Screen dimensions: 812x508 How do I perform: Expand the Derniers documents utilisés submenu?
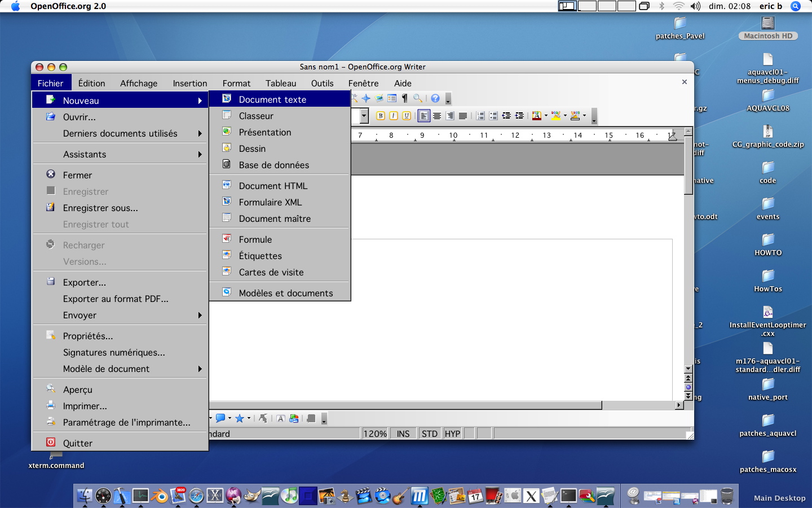[x=120, y=133]
